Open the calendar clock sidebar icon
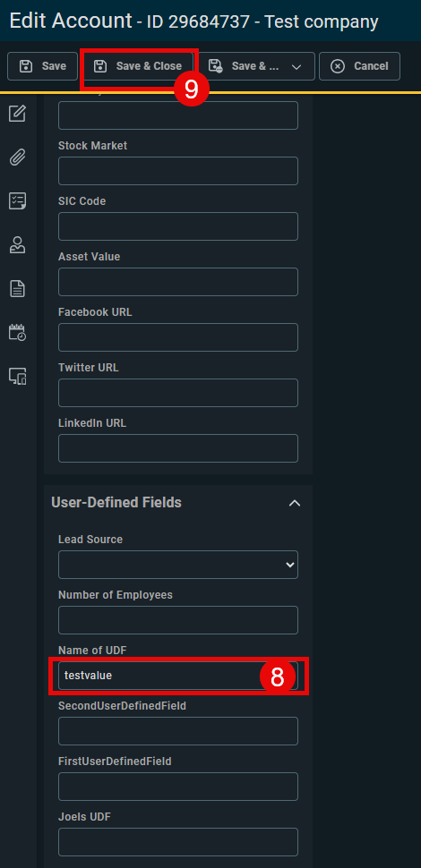This screenshot has width=421, height=868. (18, 333)
